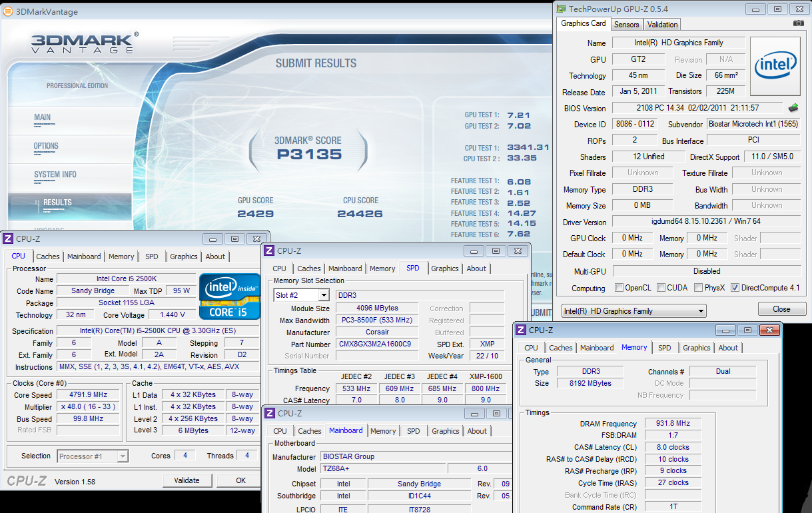
Task: Click the Core Voltage 1.440 V value
Action: [173, 314]
